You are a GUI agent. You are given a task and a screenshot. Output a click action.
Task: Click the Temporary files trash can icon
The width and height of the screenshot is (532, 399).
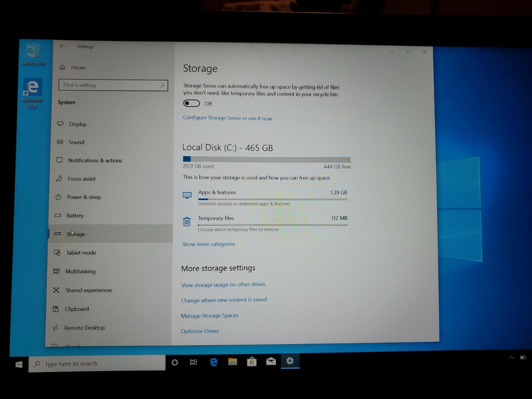point(187,221)
